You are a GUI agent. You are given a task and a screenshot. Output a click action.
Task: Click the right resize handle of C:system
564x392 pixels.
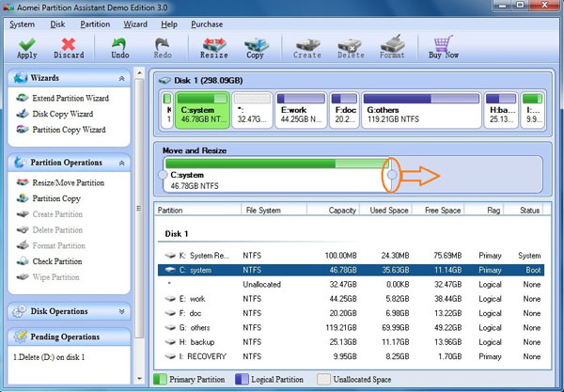click(x=391, y=176)
